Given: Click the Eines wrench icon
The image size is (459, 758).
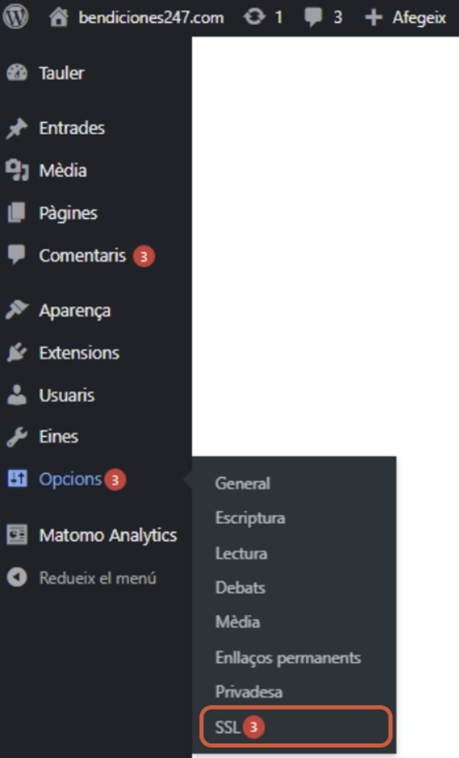Looking at the screenshot, I should (17, 437).
